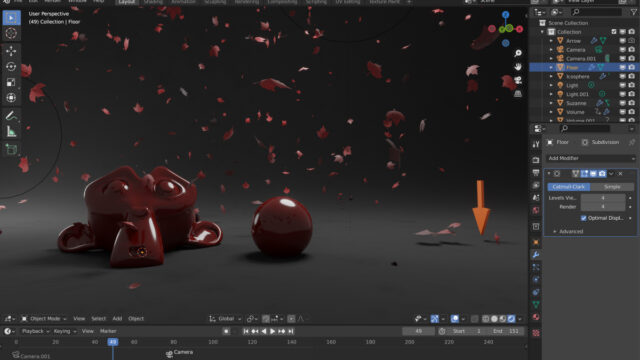Expand the Suzanne object in outliner
Screen dimensions: 640x360
point(551,103)
